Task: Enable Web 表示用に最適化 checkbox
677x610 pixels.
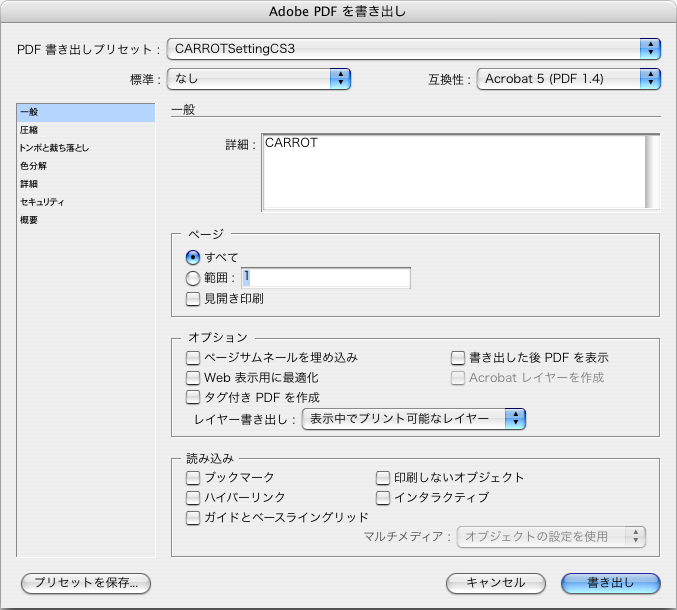Action: tap(193, 378)
